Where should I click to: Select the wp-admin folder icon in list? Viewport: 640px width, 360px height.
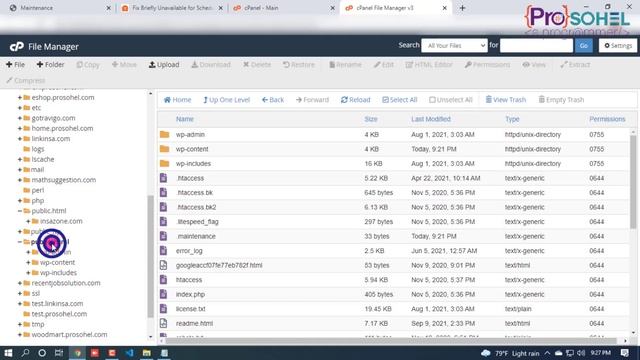164,134
